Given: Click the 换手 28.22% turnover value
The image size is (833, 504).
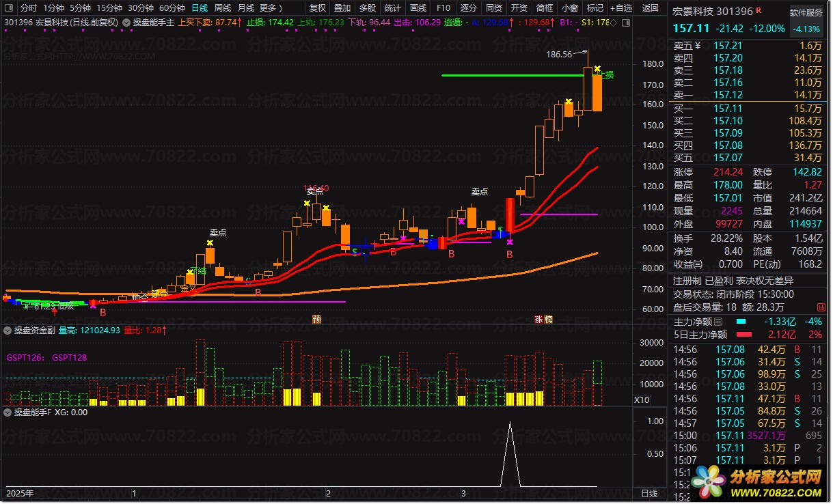Looking at the screenshot, I should [727, 238].
